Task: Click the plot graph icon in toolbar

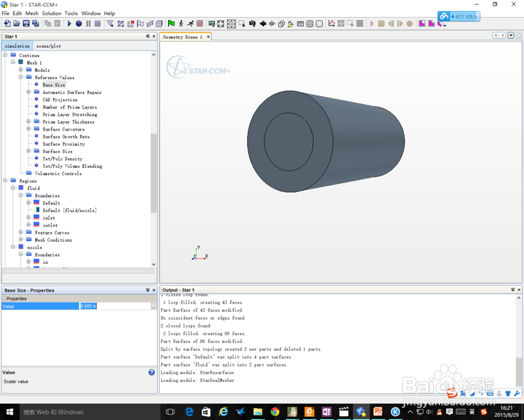Action: tap(332, 24)
